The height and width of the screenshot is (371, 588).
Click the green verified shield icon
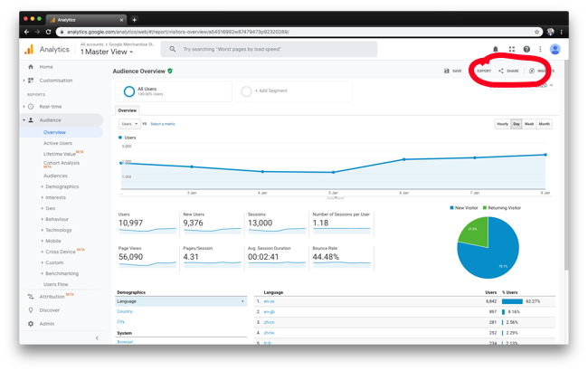(x=170, y=71)
